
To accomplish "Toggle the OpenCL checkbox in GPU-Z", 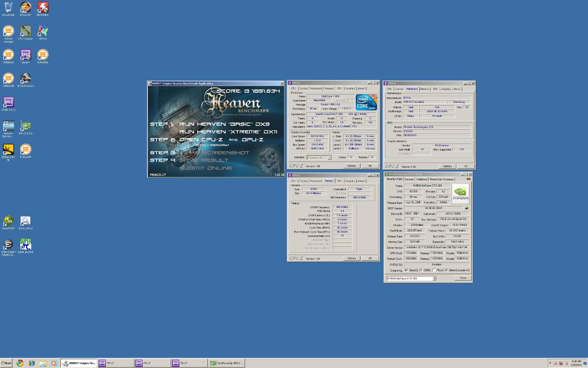I will pyautogui.click(x=406, y=270).
